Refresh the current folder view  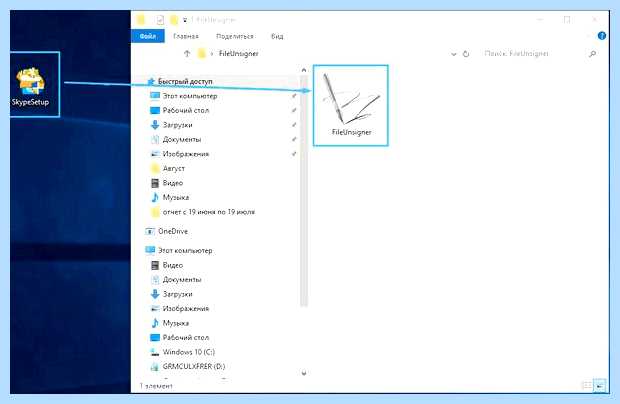466,54
